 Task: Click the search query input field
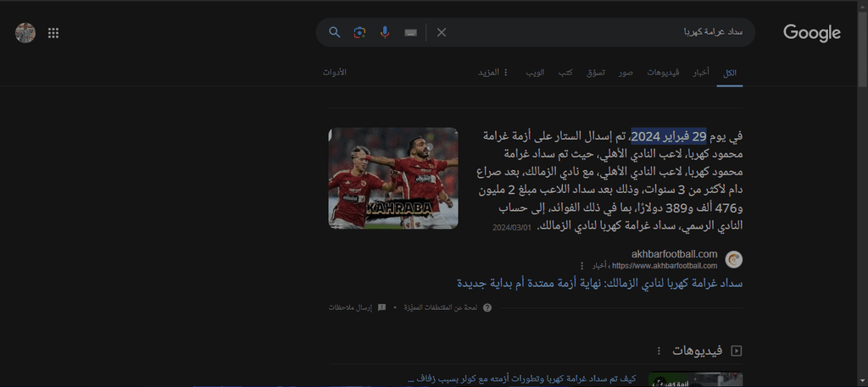598,33
